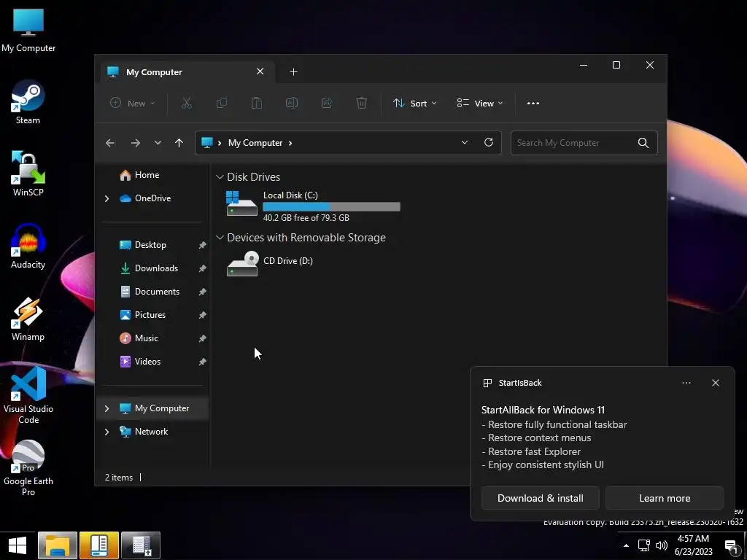
Task: Go forward with the right arrow
Action: click(135, 143)
